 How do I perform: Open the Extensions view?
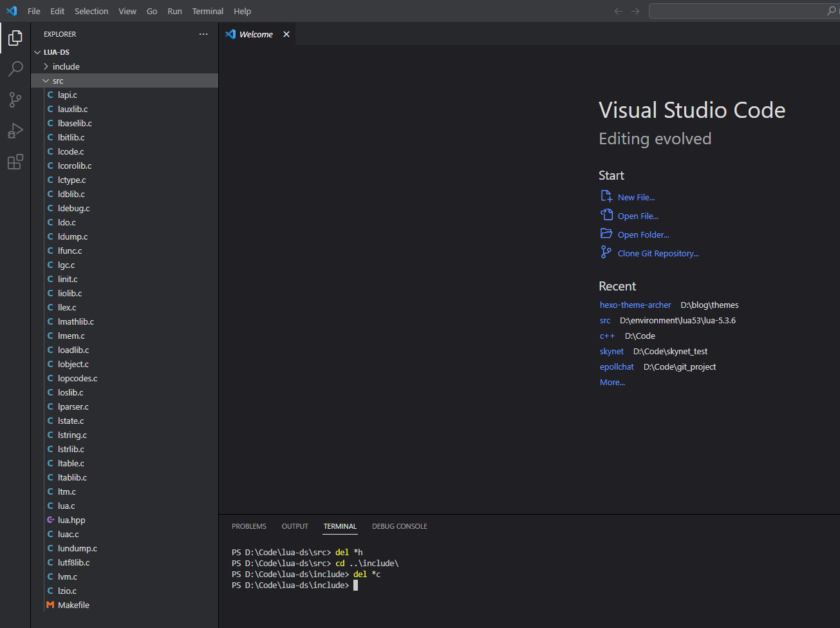15,162
